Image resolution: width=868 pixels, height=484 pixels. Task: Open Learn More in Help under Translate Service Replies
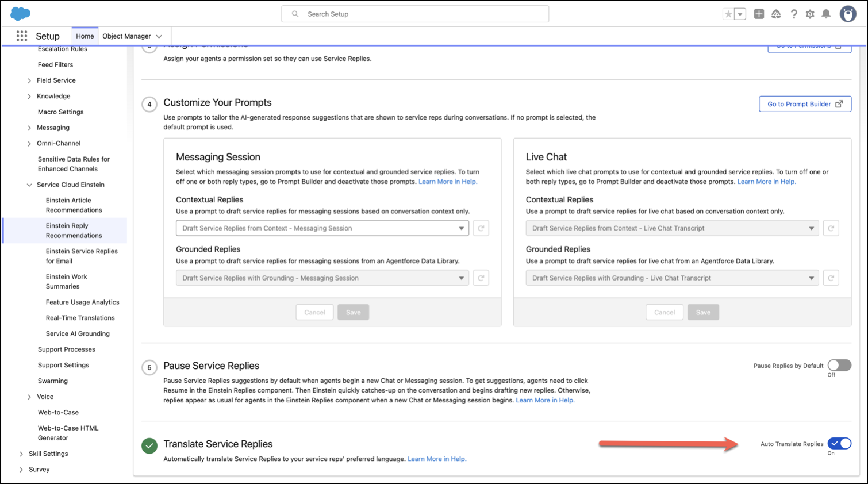tap(437, 459)
